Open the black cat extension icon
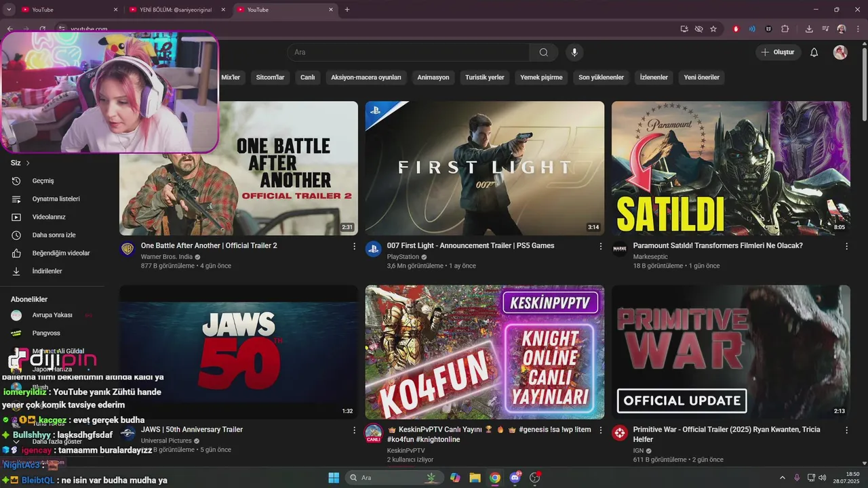Image resolution: width=868 pixels, height=488 pixels. click(x=768, y=29)
